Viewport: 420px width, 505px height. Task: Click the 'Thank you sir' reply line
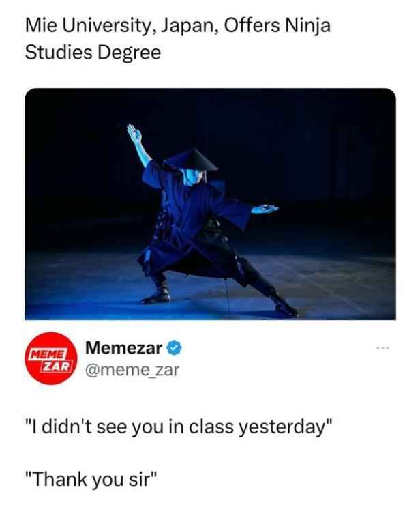click(x=92, y=479)
